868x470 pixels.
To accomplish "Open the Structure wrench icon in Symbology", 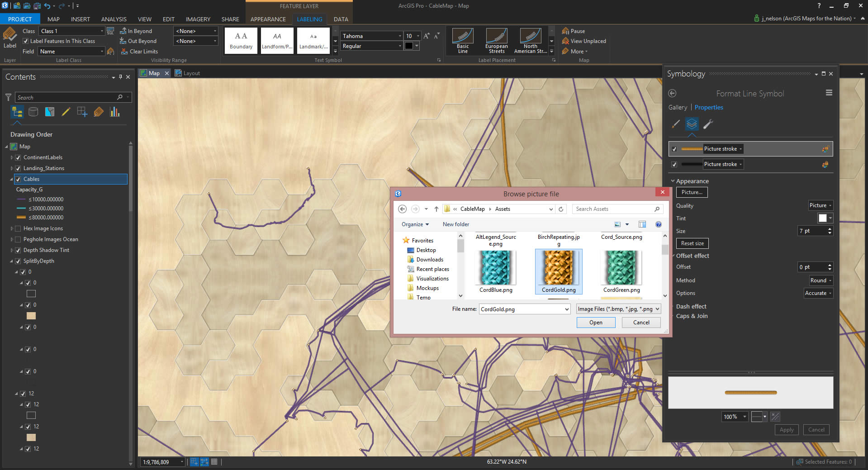I will coord(708,124).
